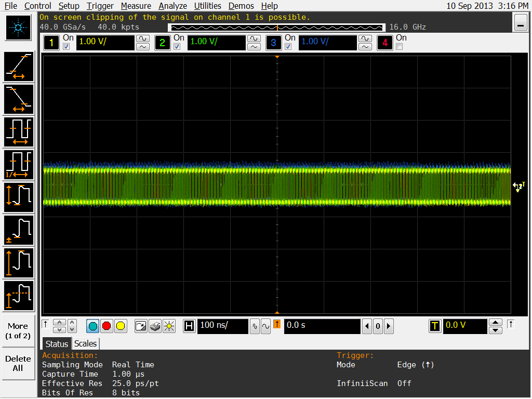This screenshot has height=399, width=532.
Task: Open More (1 of 2) measurements
Action: click(18, 331)
